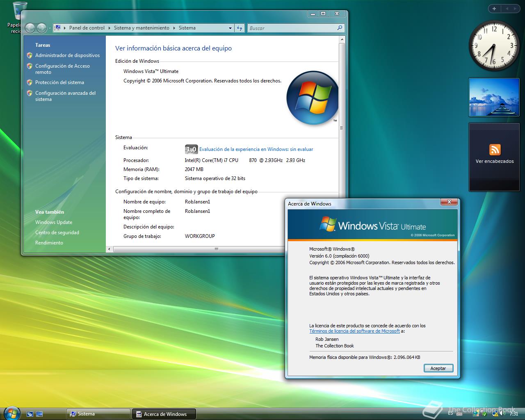Activate the Acerca de Windows taskbar button

[x=164, y=414]
